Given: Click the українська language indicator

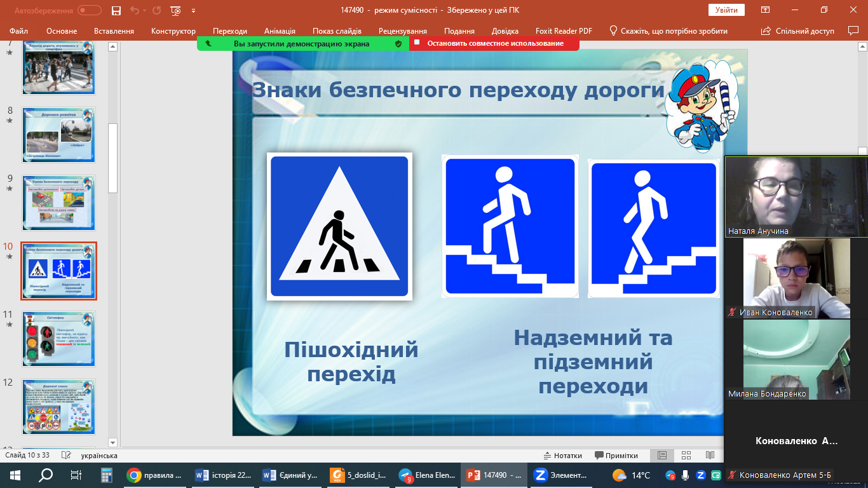Looking at the screenshot, I should click(99, 456).
